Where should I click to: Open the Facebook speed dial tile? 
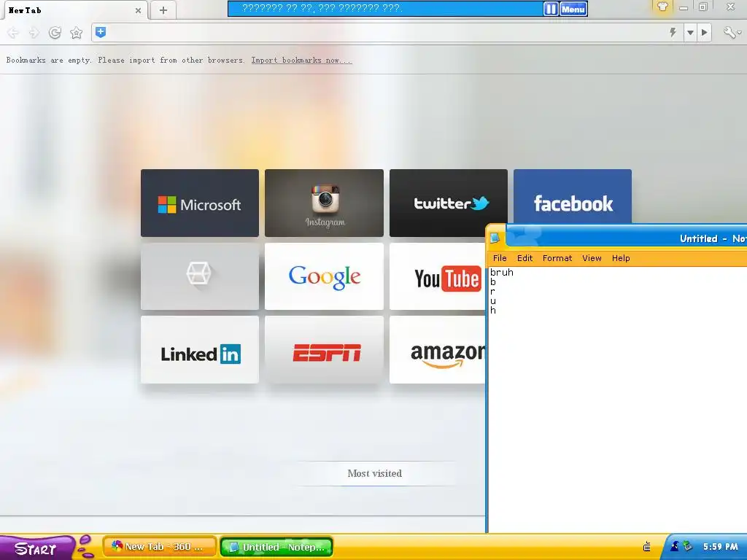tap(573, 196)
